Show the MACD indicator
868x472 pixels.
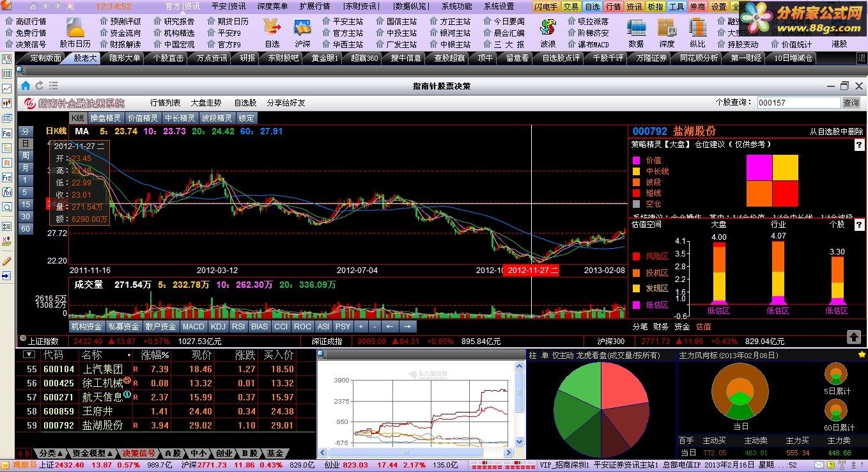[194, 326]
